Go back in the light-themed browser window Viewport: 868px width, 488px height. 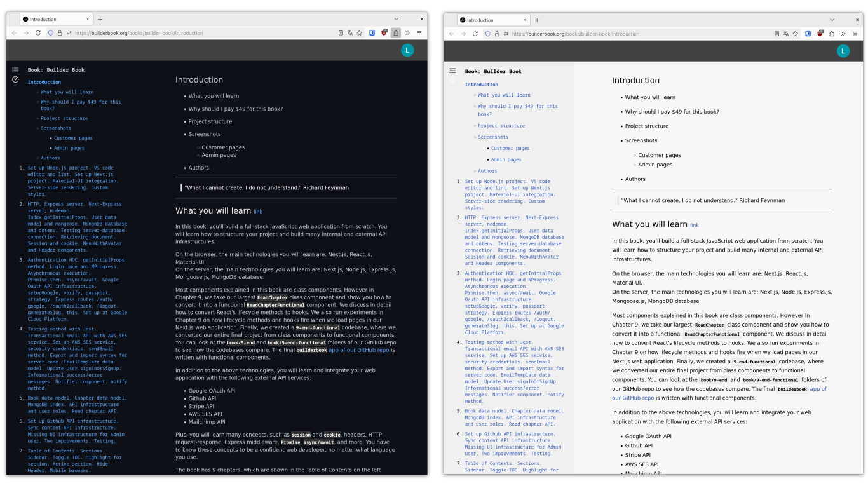pos(452,34)
